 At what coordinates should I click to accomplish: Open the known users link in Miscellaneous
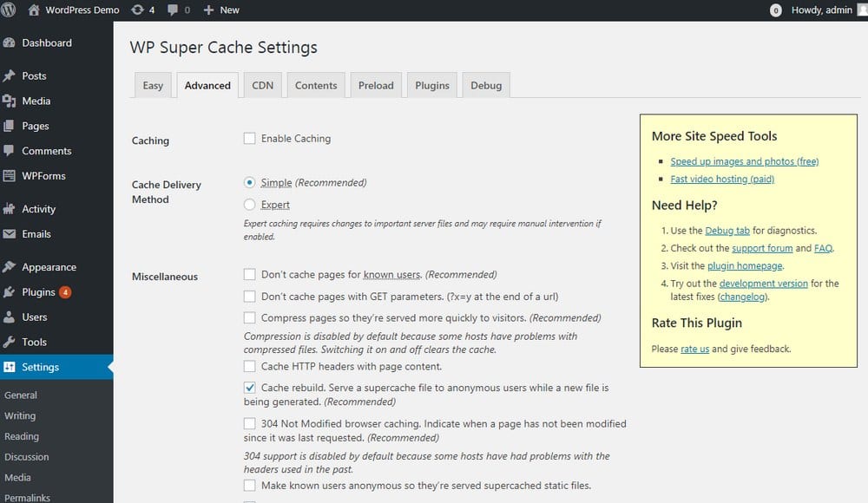click(392, 274)
